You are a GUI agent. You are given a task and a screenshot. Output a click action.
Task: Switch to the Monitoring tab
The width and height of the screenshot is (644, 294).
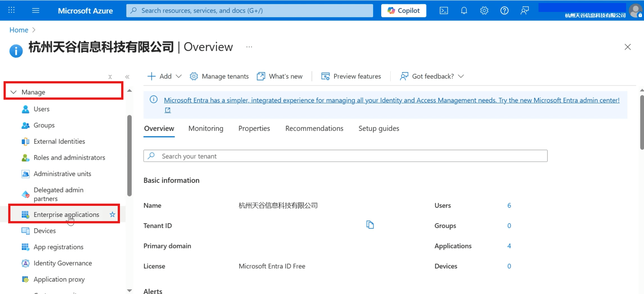point(206,128)
